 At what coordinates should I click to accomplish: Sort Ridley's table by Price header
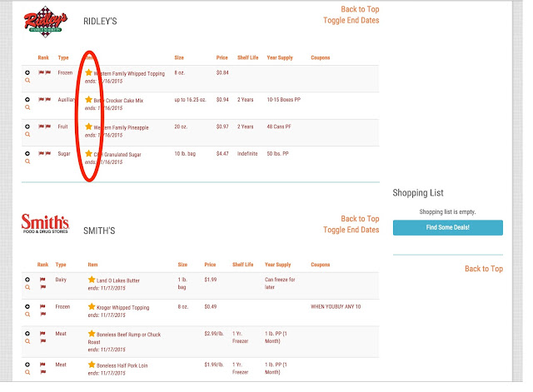[x=222, y=57]
